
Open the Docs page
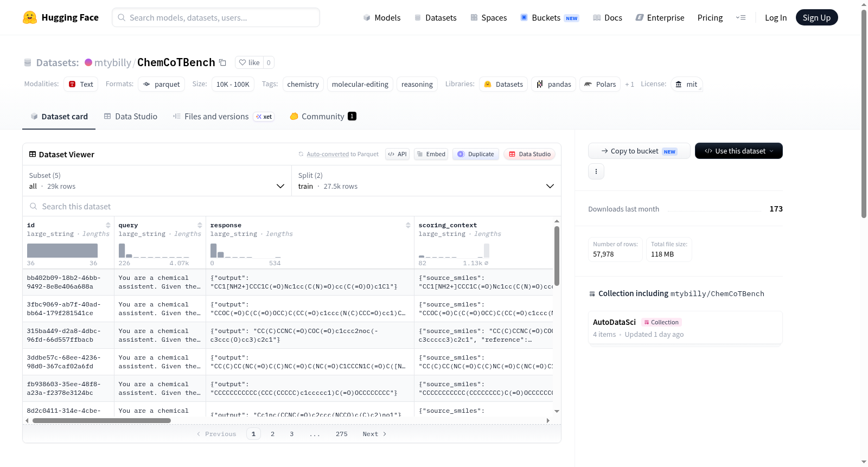pos(608,17)
